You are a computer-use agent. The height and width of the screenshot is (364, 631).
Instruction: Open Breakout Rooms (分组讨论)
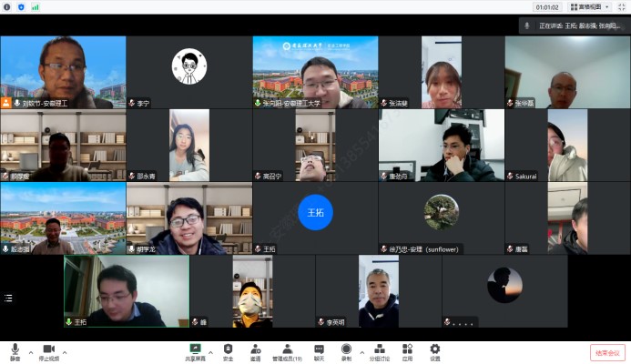pos(380,350)
